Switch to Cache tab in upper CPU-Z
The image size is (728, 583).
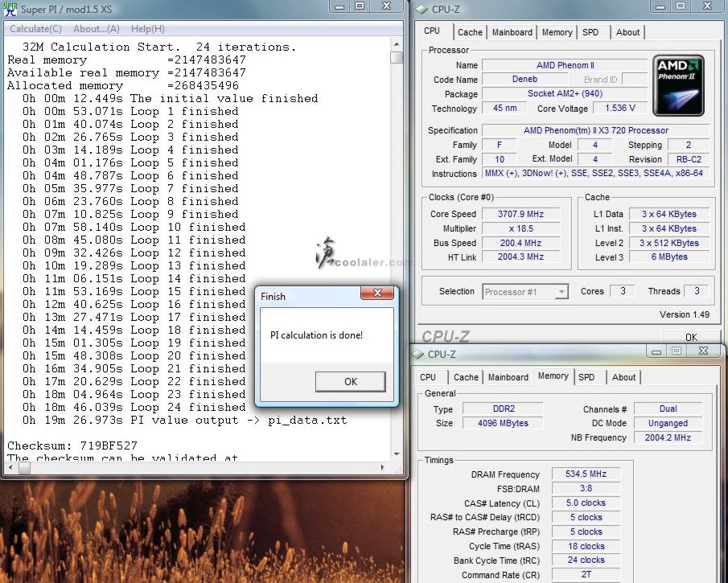[x=470, y=32]
